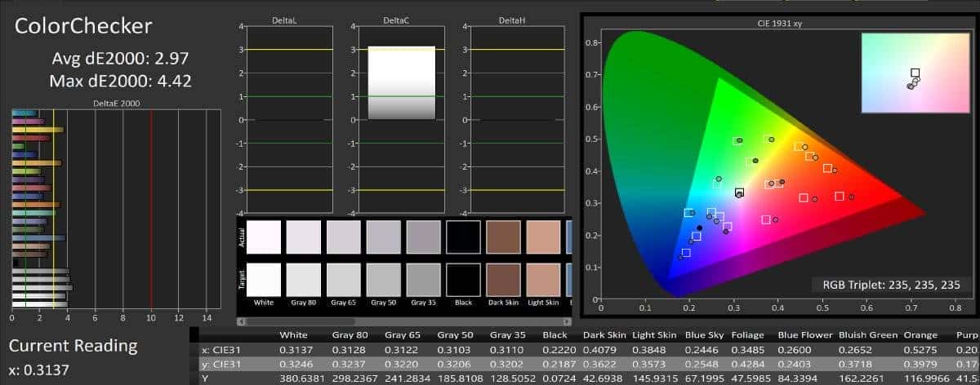The height and width of the screenshot is (385, 980).
Task: Select the Blue Flower column header
Action: [804, 335]
